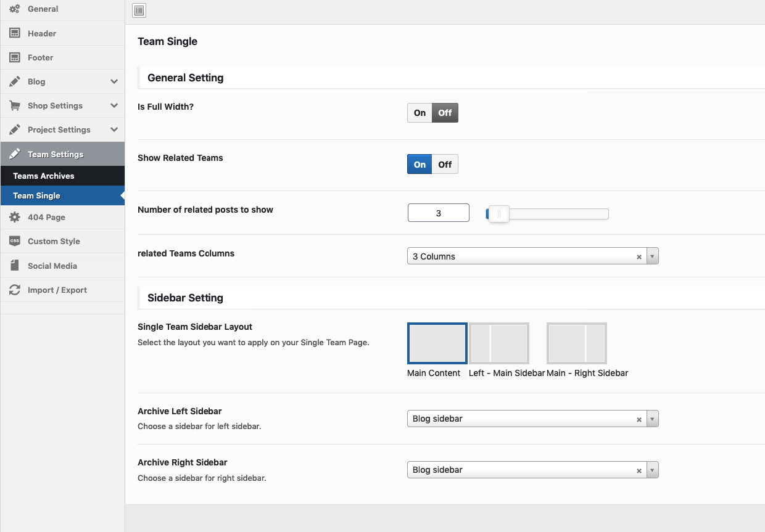
Task: Expand the Blog section chevron
Action: pyautogui.click(x=114, y=81)
